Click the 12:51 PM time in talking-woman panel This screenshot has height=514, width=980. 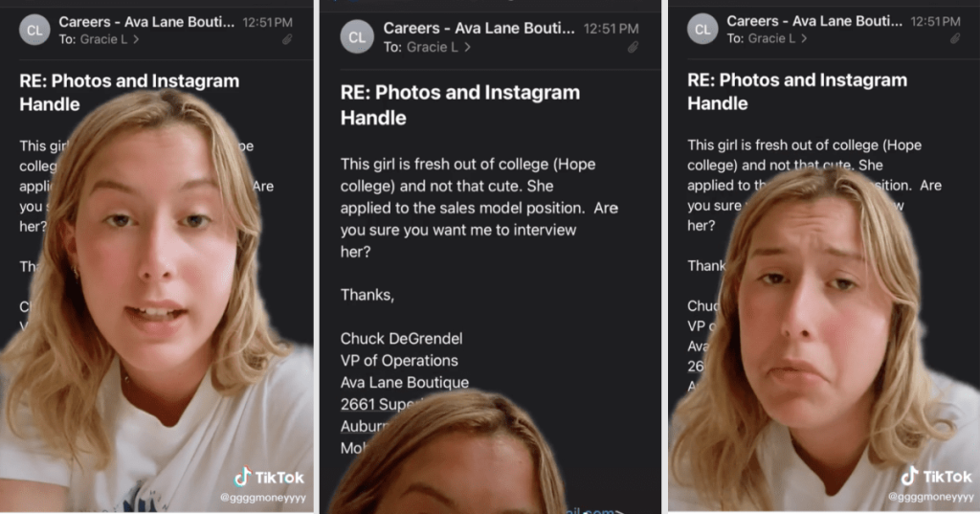coord(268,23)
